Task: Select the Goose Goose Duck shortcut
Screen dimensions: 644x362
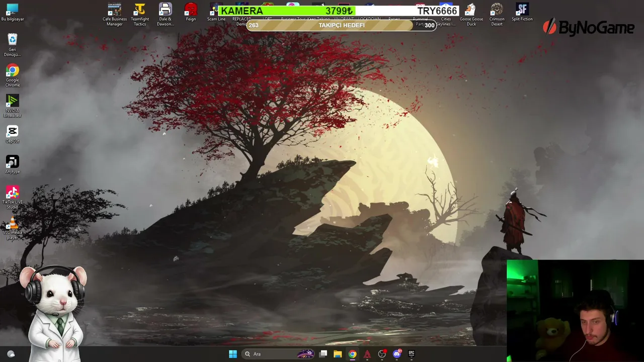Action: (471, 15)
